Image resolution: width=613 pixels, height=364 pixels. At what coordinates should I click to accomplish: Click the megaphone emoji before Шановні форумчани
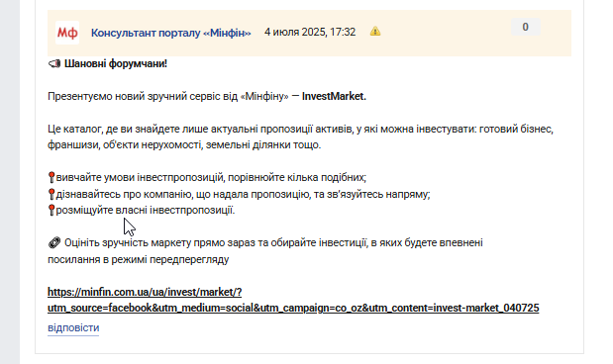[x=54, y=63]
